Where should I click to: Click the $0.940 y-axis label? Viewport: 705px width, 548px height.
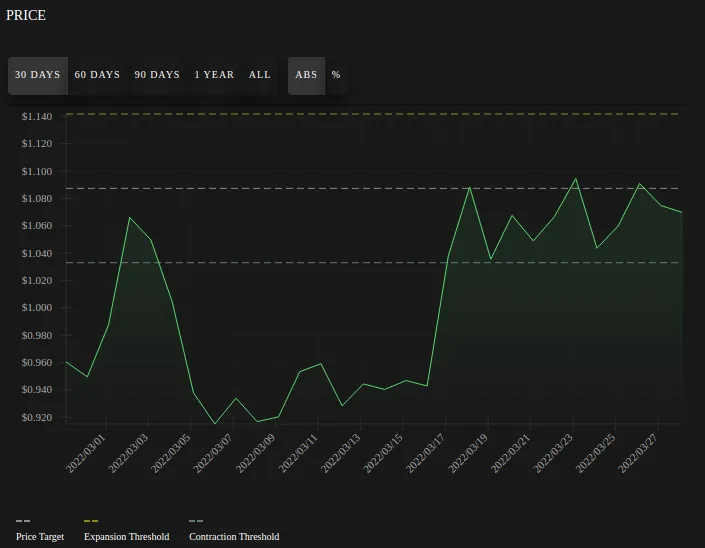[37, 390]
